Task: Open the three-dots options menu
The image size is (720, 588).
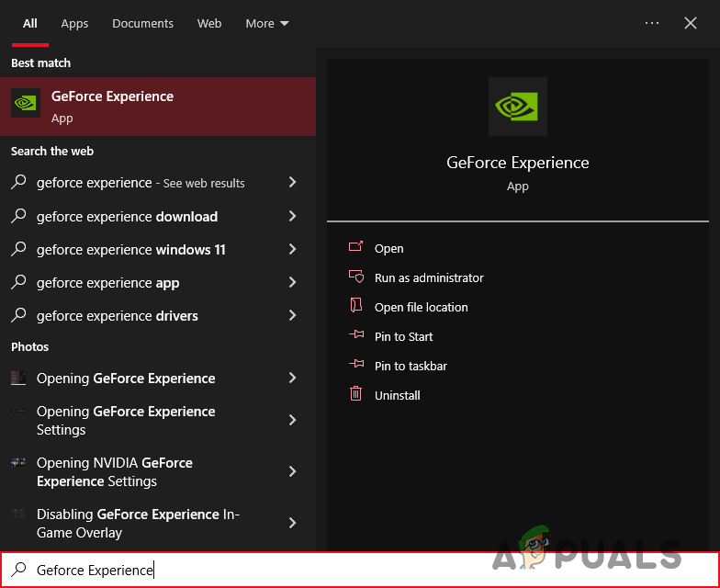Action: pyautogui.click(x=652, y=23)
